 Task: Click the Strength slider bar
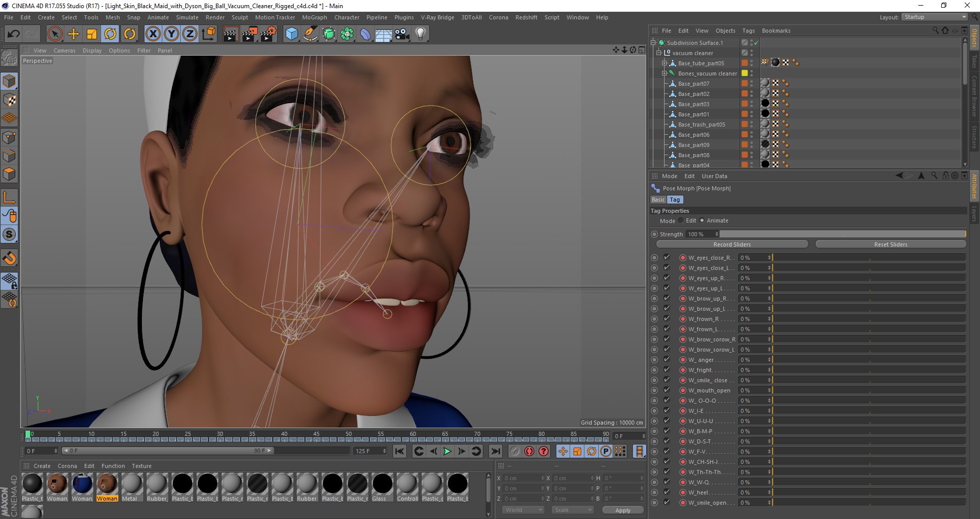[x=843, y=234]
